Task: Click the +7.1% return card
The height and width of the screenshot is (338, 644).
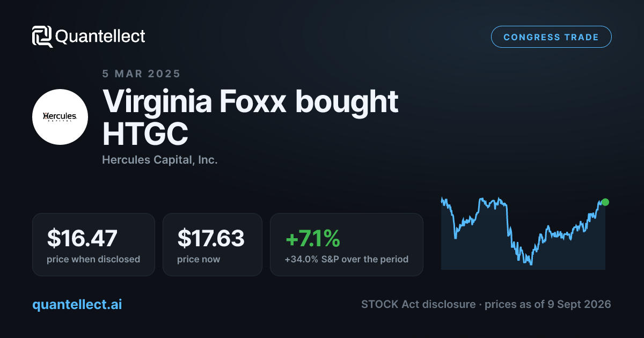Action: click(347, 245)
